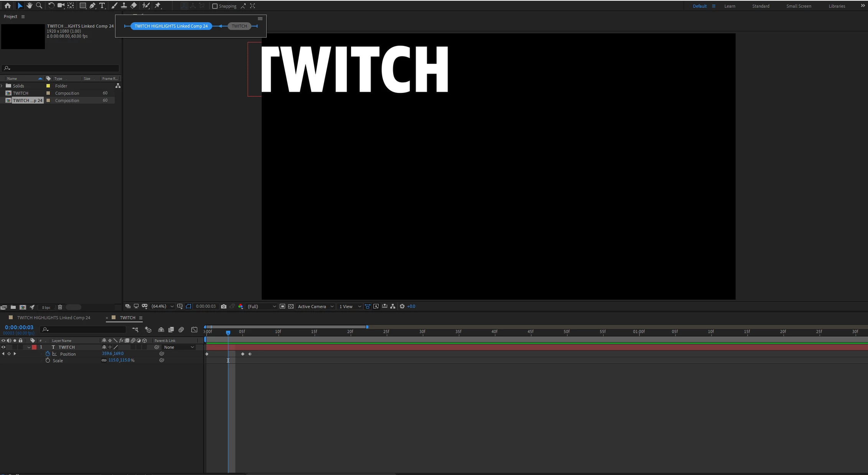
Task: Expand the Solids folder
Action: 2,86
